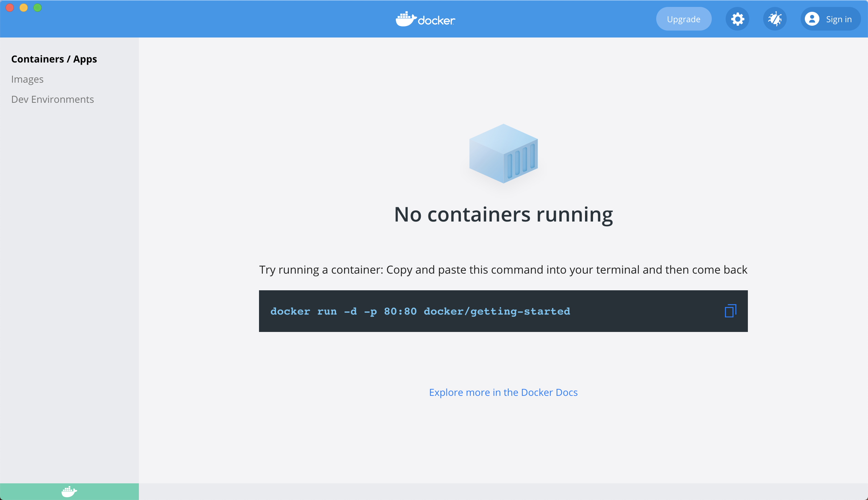The width and height of the screenshot is (868, 500).
Task: Click the blue container illustration
Action: pos(503,153)
